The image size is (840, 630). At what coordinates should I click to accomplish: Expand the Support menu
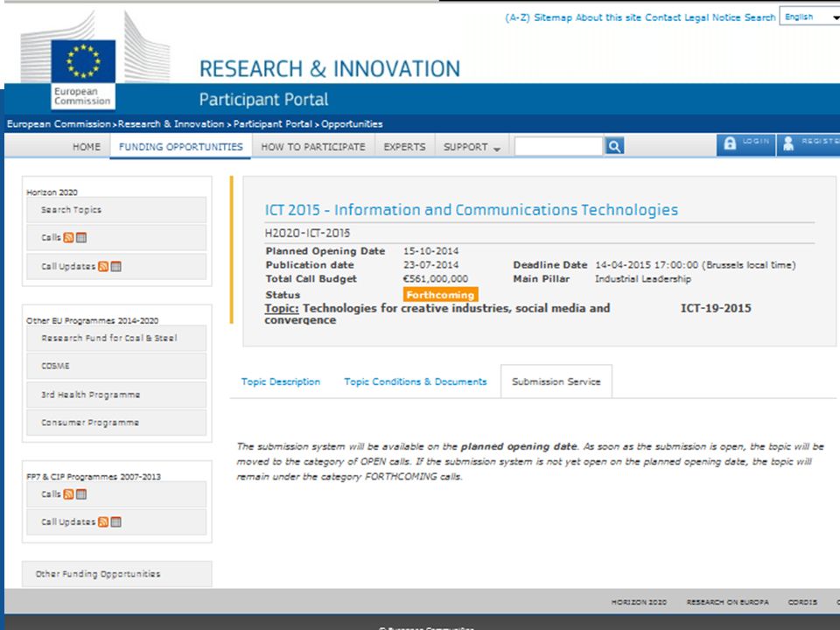[x=472, y=147]
